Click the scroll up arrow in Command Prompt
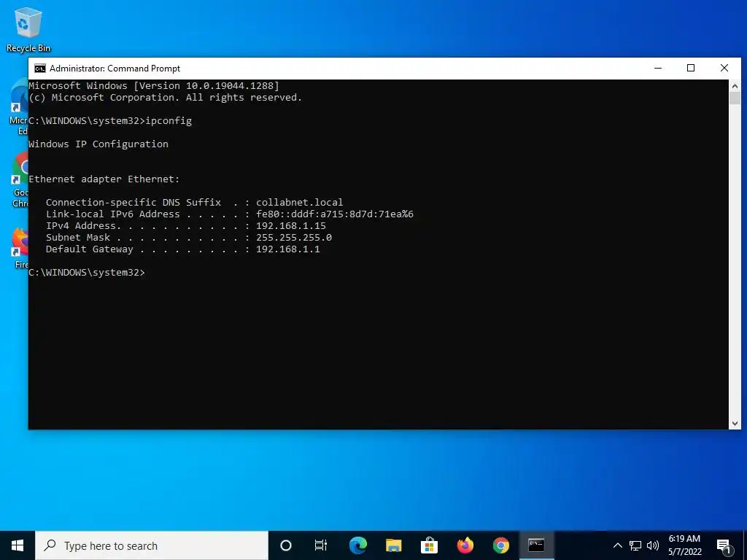Image resolution: width=747 pixels, height=560 pixels. pos(735,86)
